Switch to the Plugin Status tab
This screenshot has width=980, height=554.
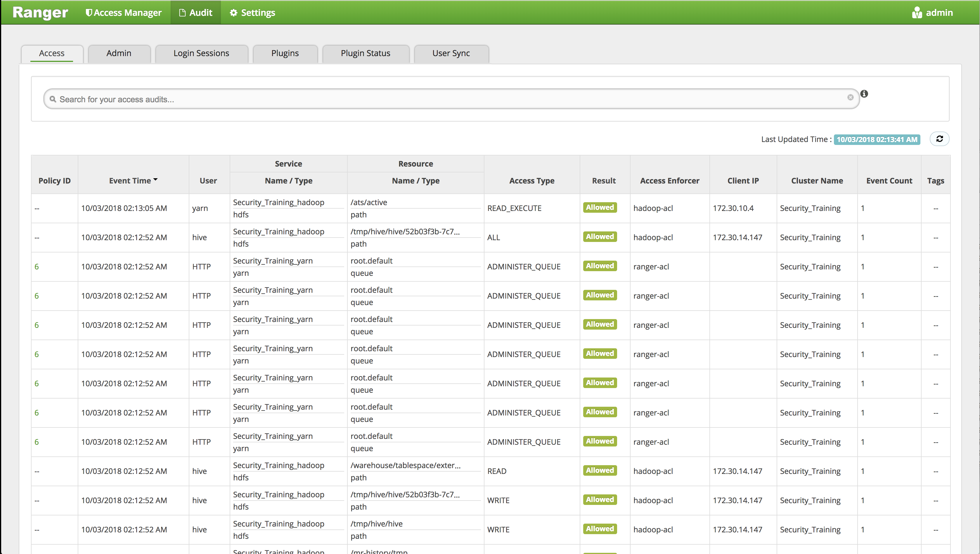[x=365, y=53]
